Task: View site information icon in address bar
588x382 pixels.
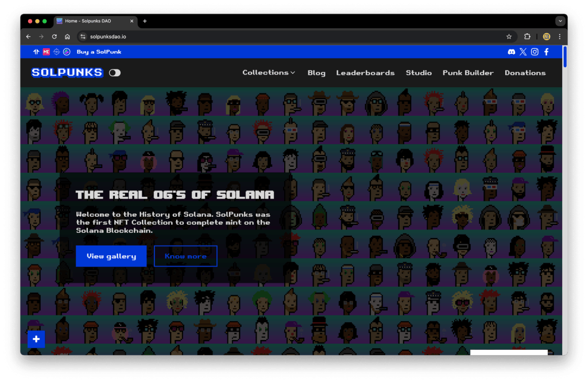Action: tap(83, 36)
